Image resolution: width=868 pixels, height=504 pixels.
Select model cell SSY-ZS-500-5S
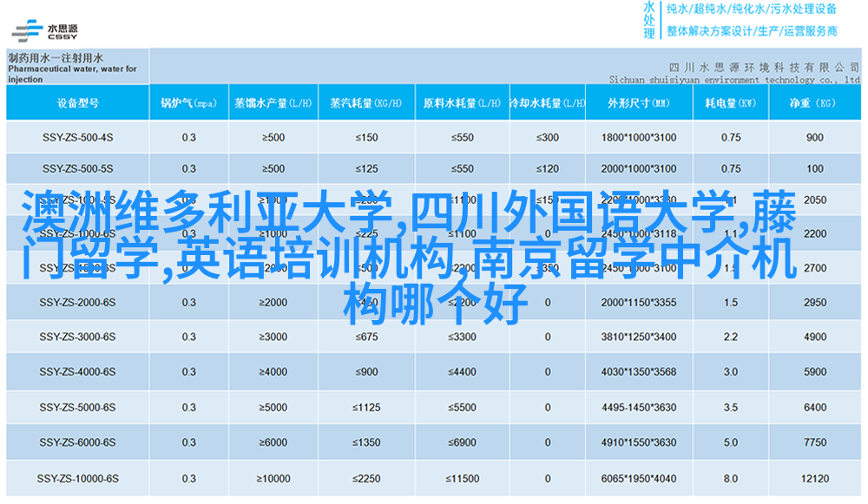click(77, 169)
